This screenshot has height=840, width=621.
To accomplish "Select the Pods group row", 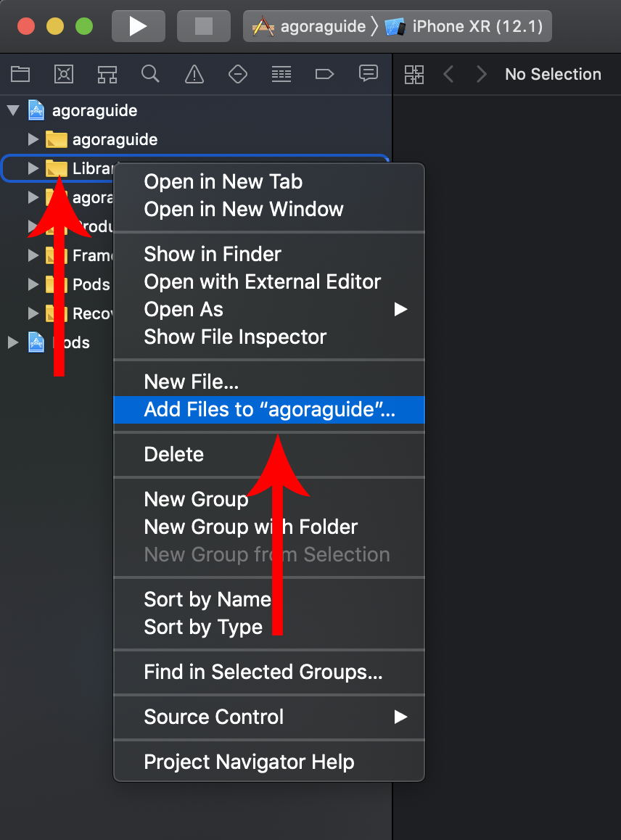I will click(x=58, y=284).
